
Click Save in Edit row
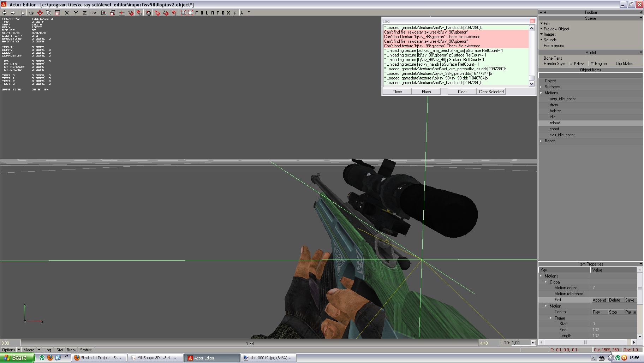(630, 300)
